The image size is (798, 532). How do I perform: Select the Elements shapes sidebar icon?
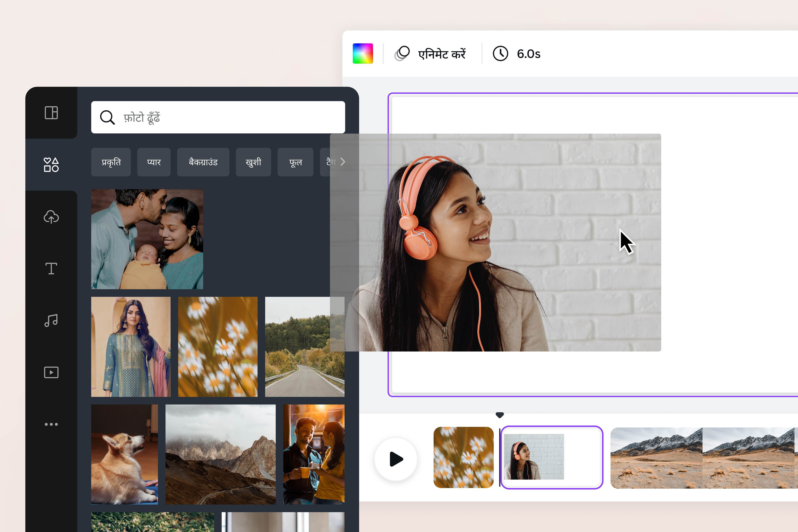point(51,164)
